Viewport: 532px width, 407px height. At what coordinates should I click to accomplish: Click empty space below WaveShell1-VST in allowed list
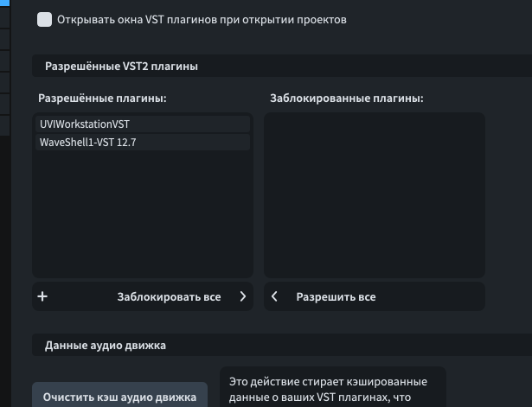tap(143, 216)
